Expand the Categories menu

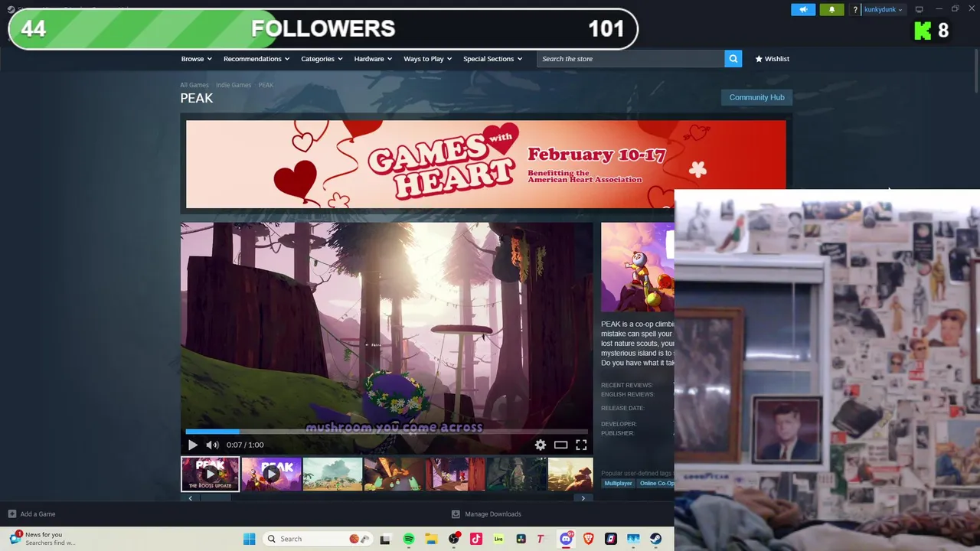(322, 59)
